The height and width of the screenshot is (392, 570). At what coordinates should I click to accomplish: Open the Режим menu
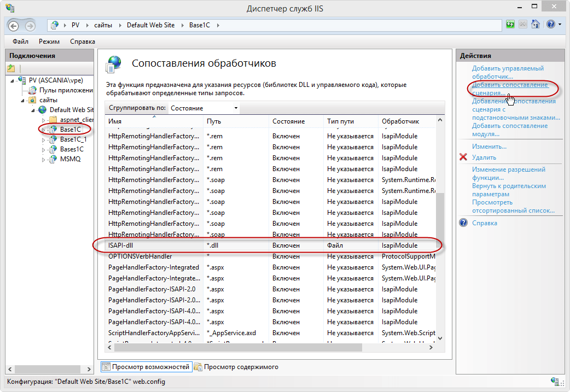(x=49, y=42)
